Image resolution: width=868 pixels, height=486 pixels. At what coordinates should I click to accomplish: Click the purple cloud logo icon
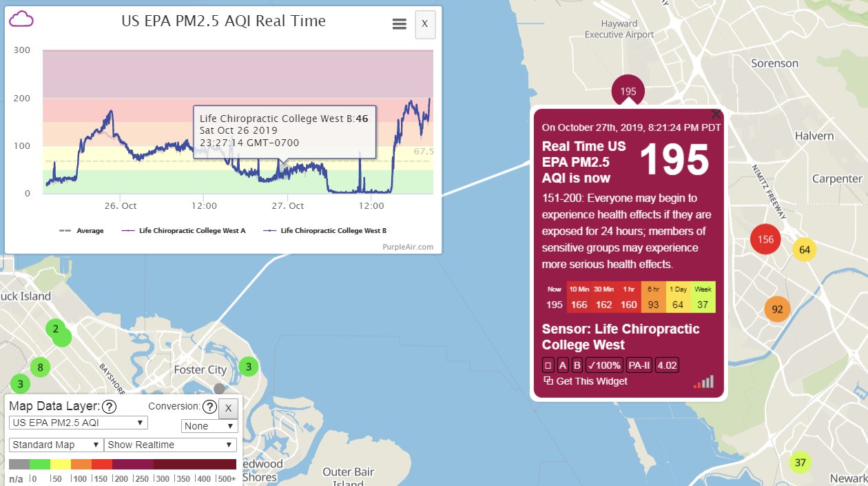pos(21,19)
